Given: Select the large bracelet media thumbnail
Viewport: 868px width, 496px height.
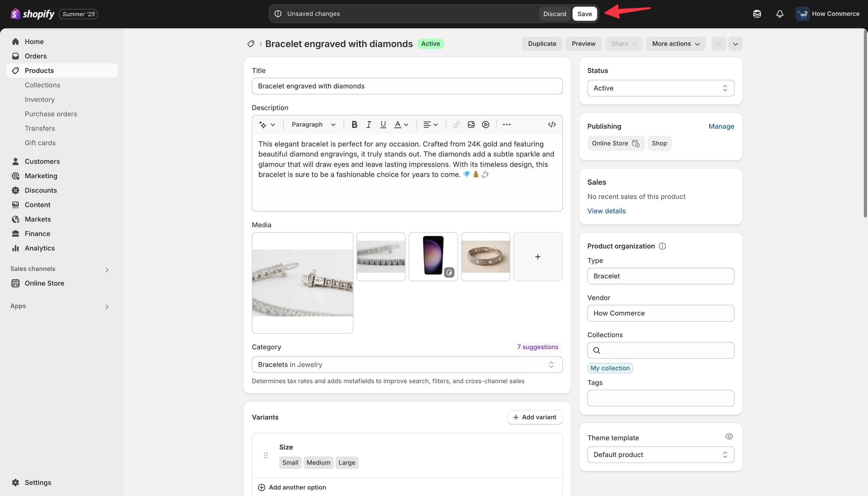Looking at the screenshot, I should coord(302,283).
